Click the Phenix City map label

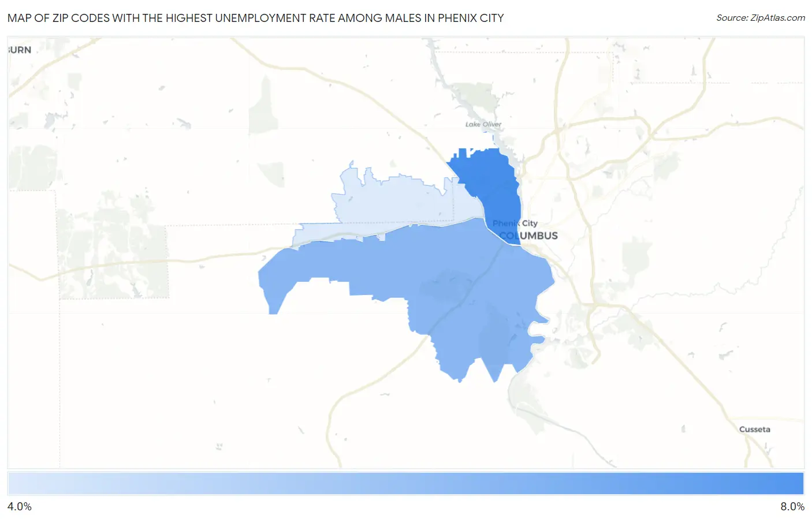coord(515,223)
